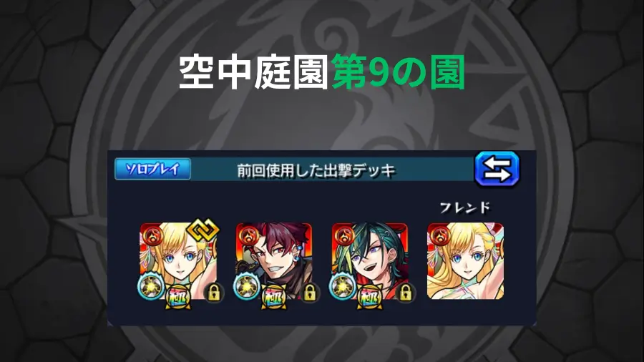Tap the blue deck swap arrows icon
The image size is (644, 362).
pyautogui.click(x=497, y=169)
